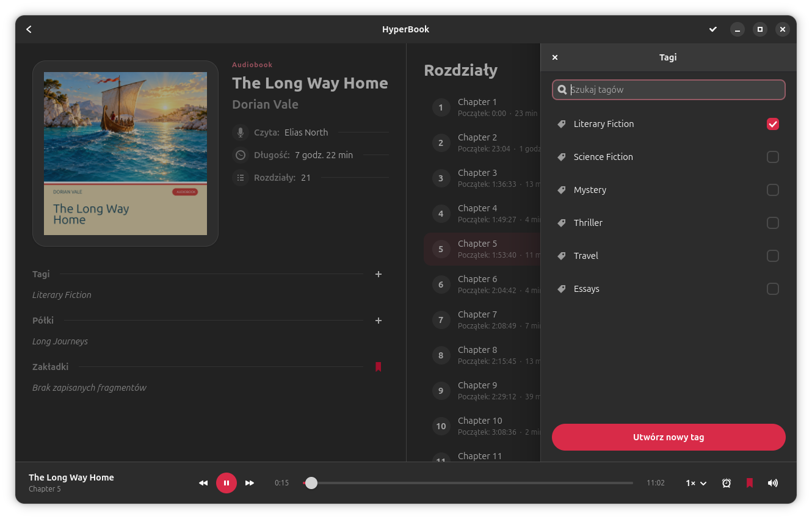Viewport: 812px width, 519px height.
Task: Add a bookmark from the player bar
Action: tap(750, 483)
